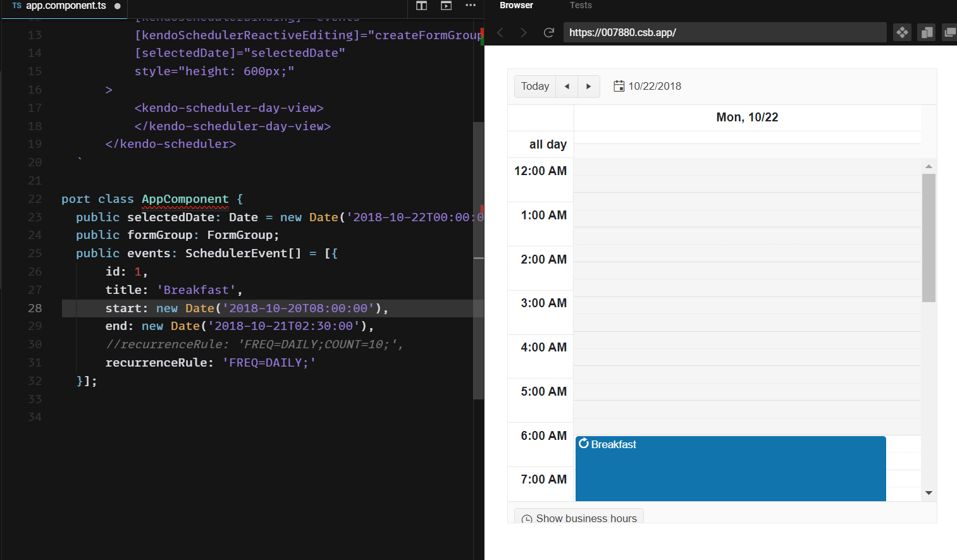
Task: Navigate to previous day in scheduler
Action: coord(567,87)
